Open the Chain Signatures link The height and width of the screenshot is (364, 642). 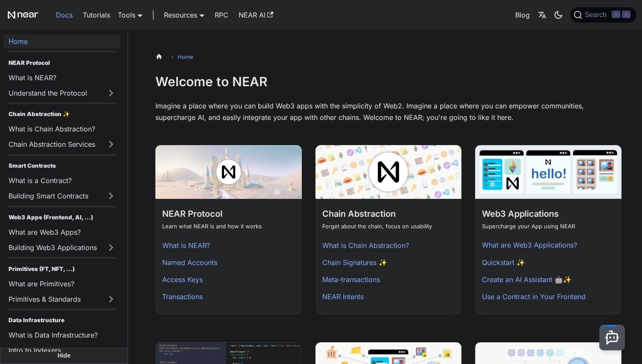coord(354,262)
